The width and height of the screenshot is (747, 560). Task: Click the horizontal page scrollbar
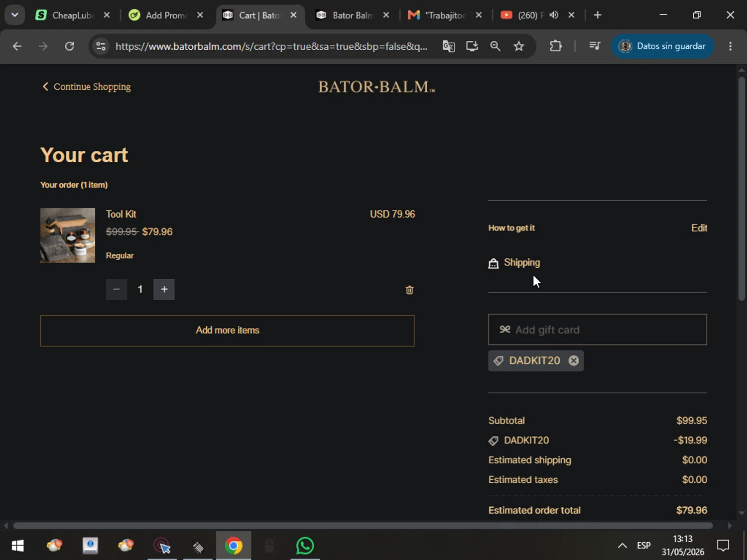pyautogui.click(x=363, y=526)
